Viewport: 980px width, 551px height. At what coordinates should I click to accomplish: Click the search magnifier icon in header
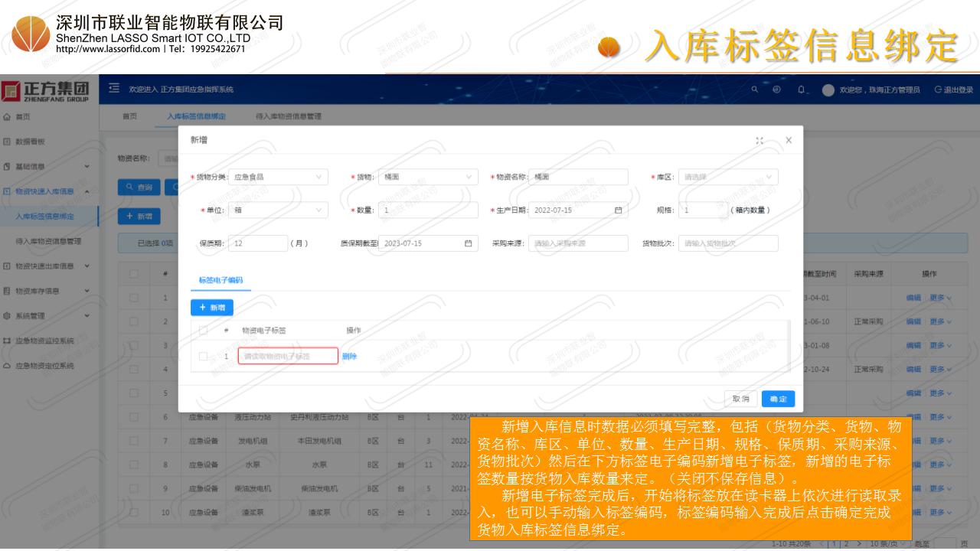tap(754, 90)
